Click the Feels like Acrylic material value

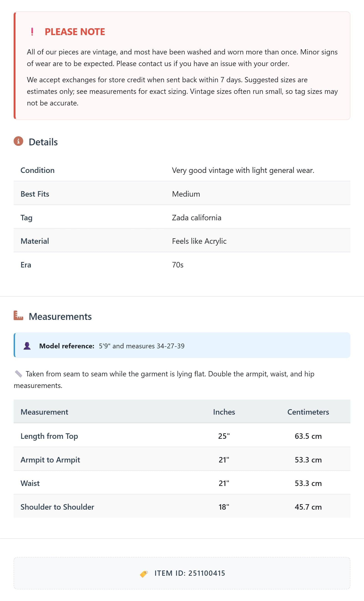(199, 241)
